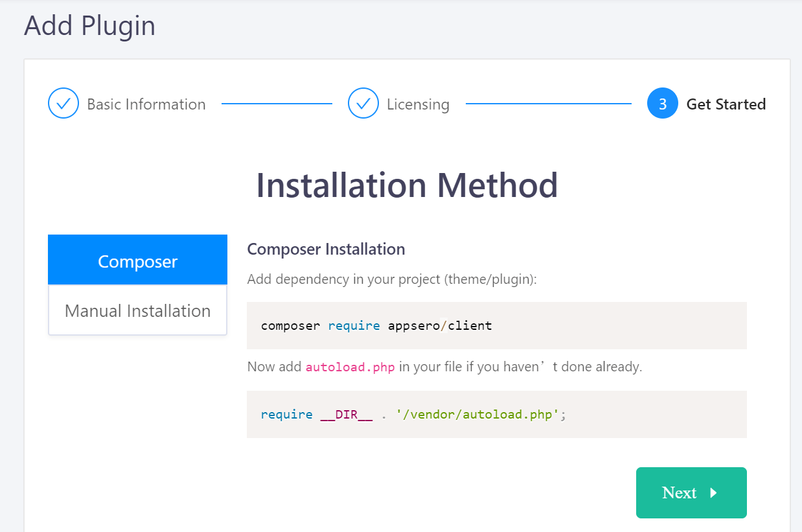
Task: Select the Composer installation tab
Action: coord(137,260)
